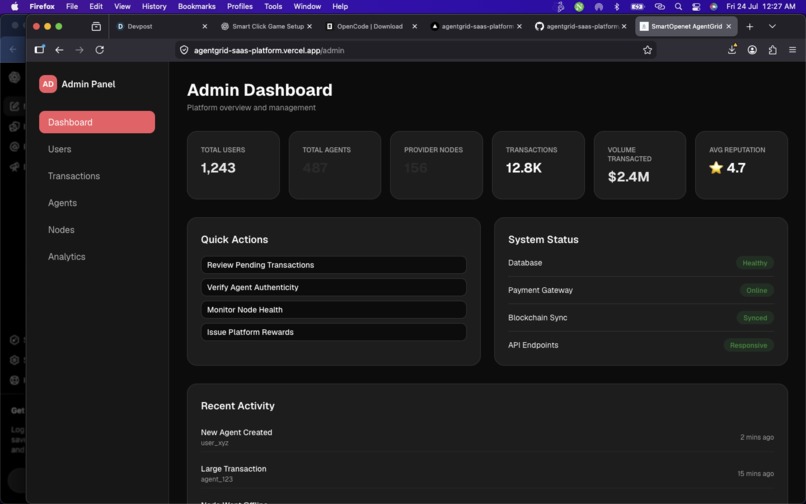The image size is (806, 504).
Task: Open the new window sidebar icon
Action: (40, 49)
